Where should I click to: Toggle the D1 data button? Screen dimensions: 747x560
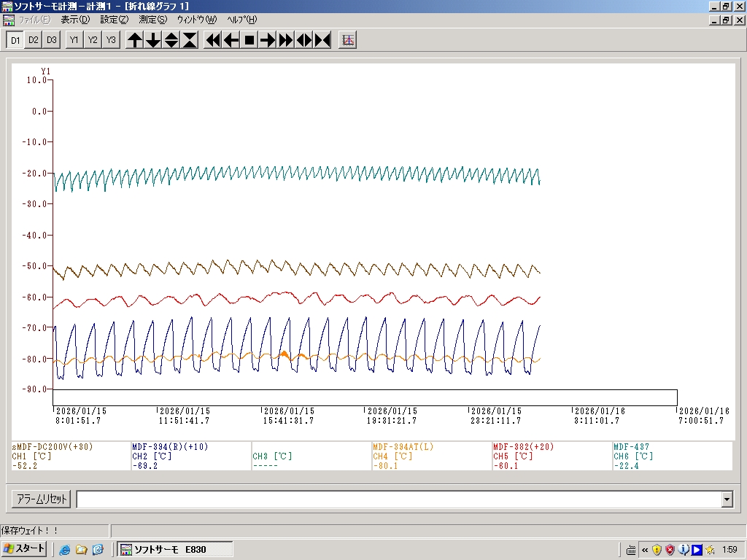tap(15, 40)
